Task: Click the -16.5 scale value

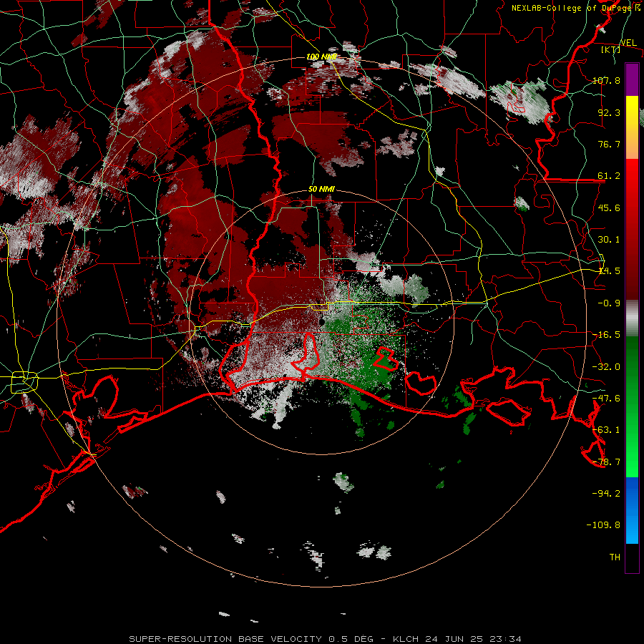Action: click(x=607, y=334)
